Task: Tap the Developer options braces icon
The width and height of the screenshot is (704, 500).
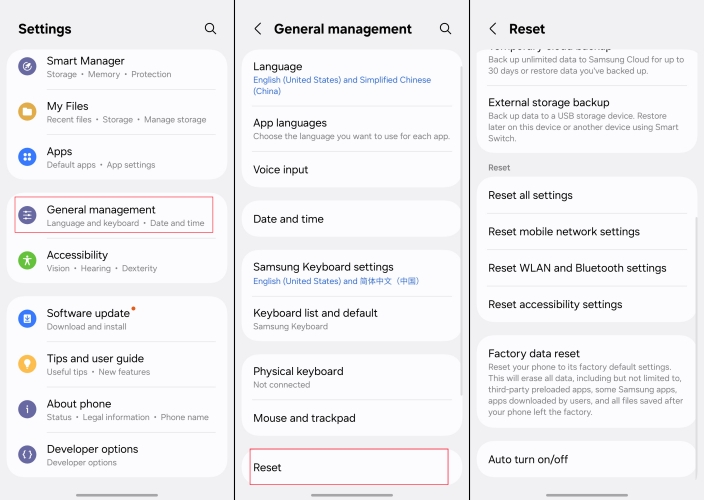Action: [x=28, y=455]
